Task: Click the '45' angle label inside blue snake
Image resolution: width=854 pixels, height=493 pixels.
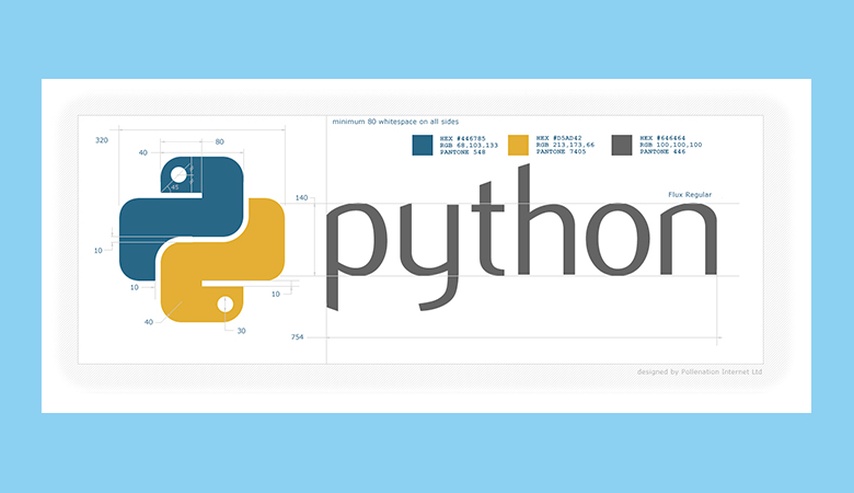Action: [x=175, y=187]
